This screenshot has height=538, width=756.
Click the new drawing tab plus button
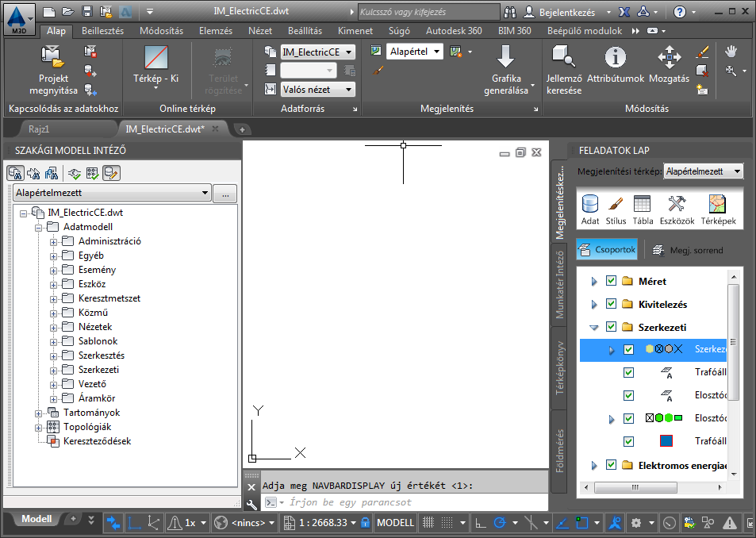tap(242, 129)
